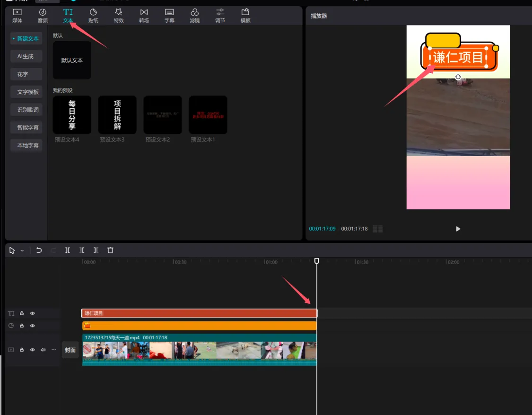Screen dimensions: 532x415
Task: Select 文字模板 in the left sidebar
Action: [27, 92]
